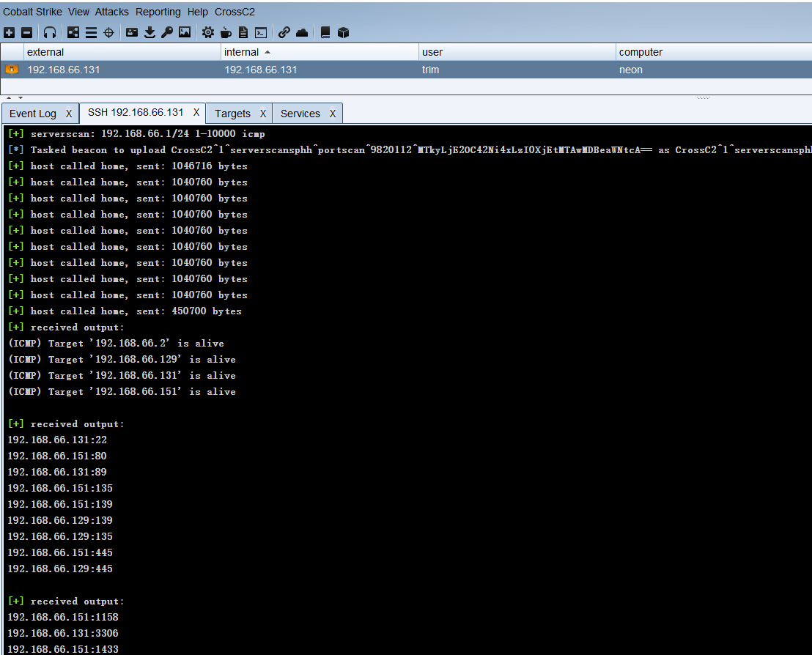Switch to the Targets tab
Image resolution: width=812 pixels, height=655 pixels.
[232, 113]
